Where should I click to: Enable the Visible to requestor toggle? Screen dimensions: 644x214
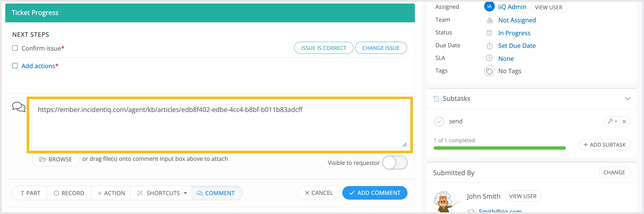395,163
